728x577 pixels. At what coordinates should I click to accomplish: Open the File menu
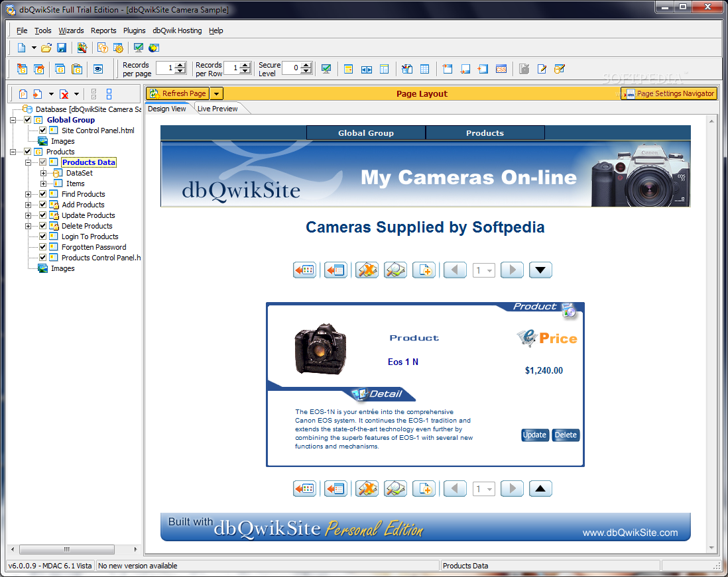click(x=22, y=30)
